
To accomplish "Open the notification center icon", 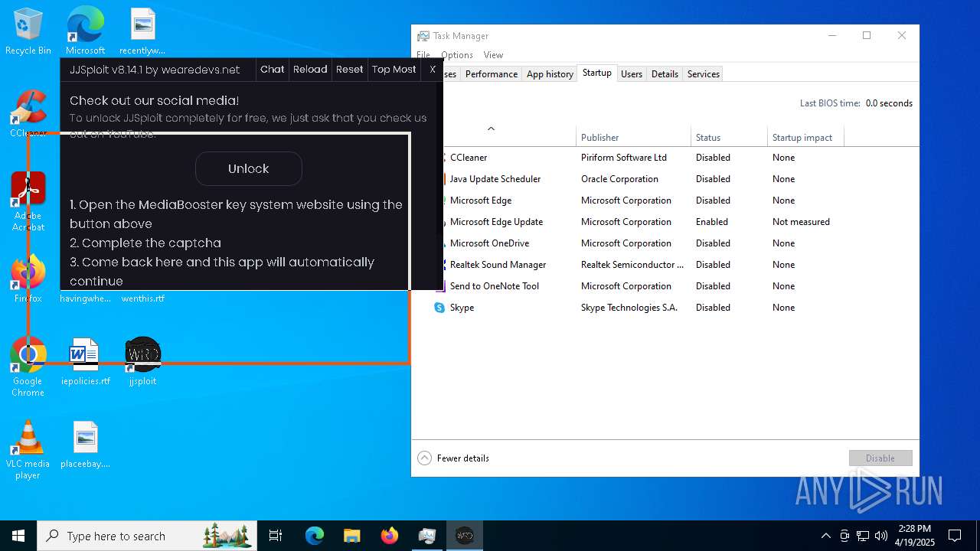I will pos(955,536).
